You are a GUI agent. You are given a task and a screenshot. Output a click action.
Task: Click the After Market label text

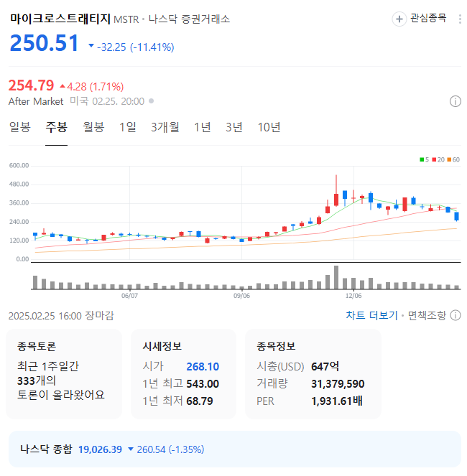(36, 101)
